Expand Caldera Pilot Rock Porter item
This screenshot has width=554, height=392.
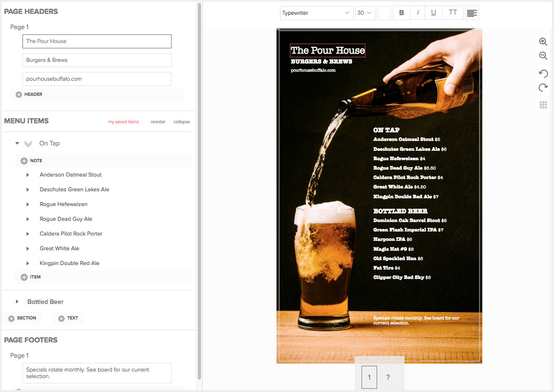(28, 234)
